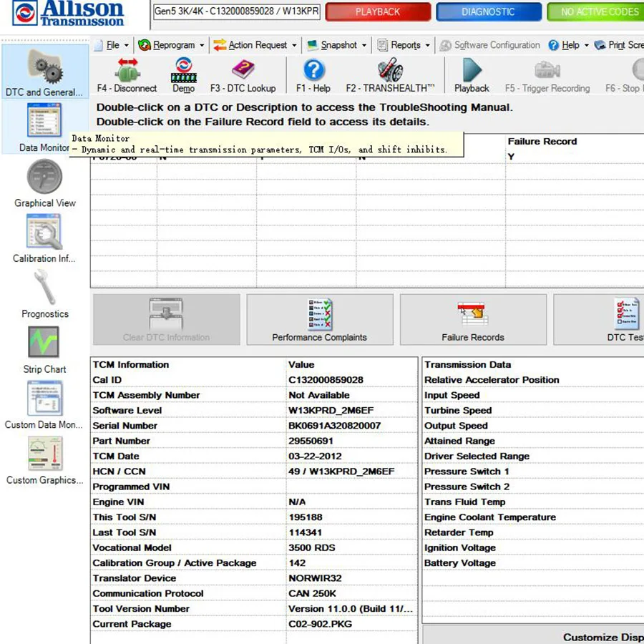
Task: Open the Help menu in toolbar
Action: click(568, 45)
